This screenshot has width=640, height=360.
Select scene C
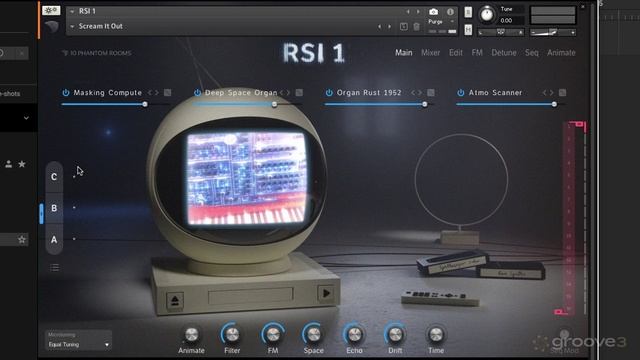[x=54, y=177]
